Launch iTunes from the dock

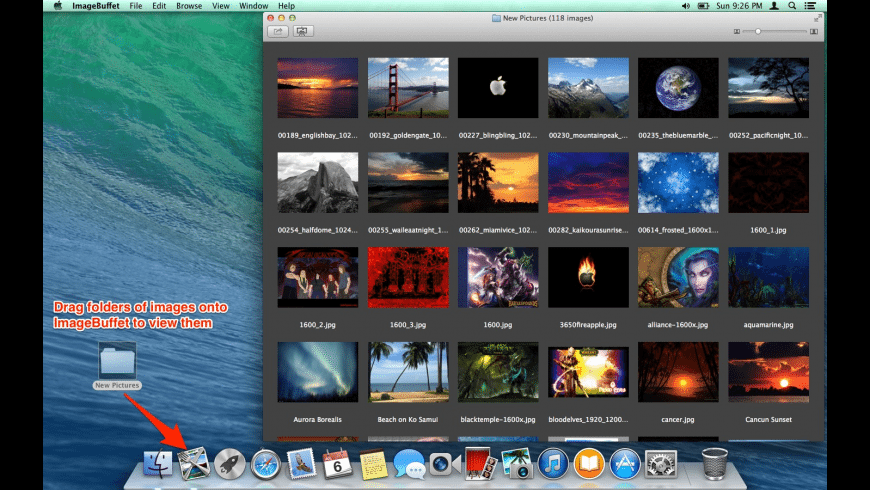(553, 464)
